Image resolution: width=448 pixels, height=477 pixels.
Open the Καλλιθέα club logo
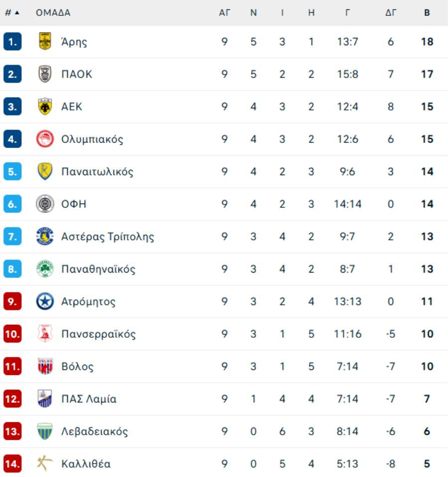[45, 464]
